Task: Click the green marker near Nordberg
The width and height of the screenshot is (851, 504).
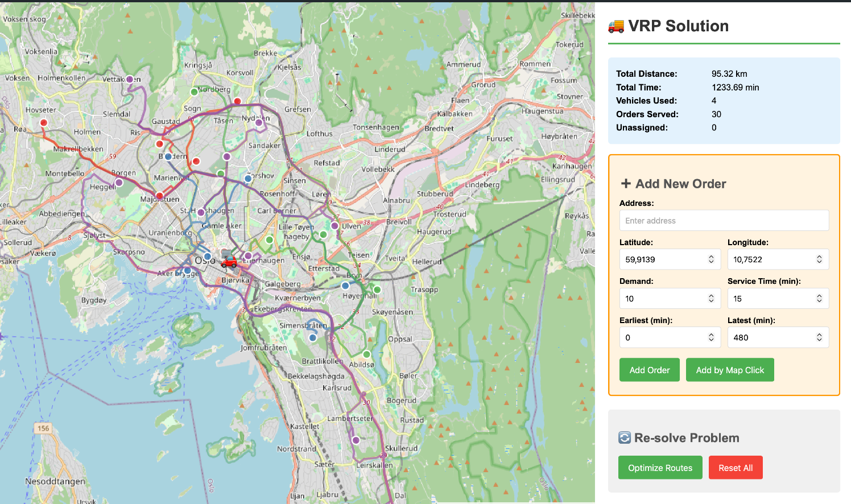Action: [194, 92]
